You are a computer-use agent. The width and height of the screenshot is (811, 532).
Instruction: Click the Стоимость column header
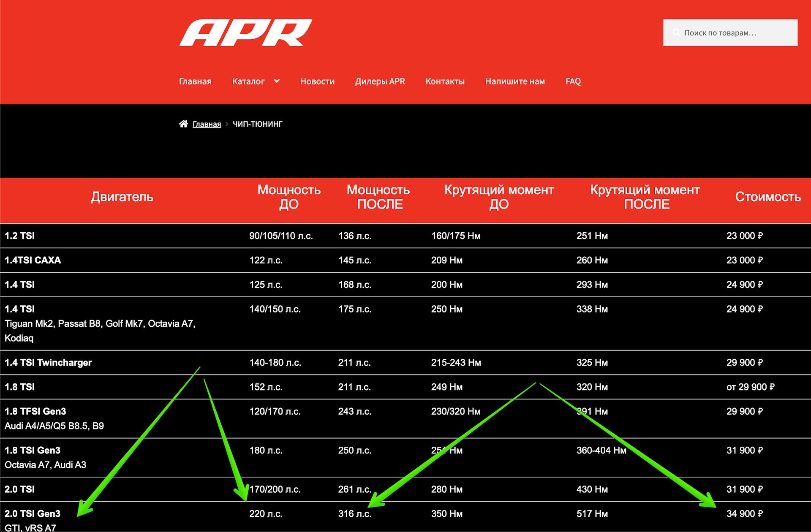click(767, 197)
